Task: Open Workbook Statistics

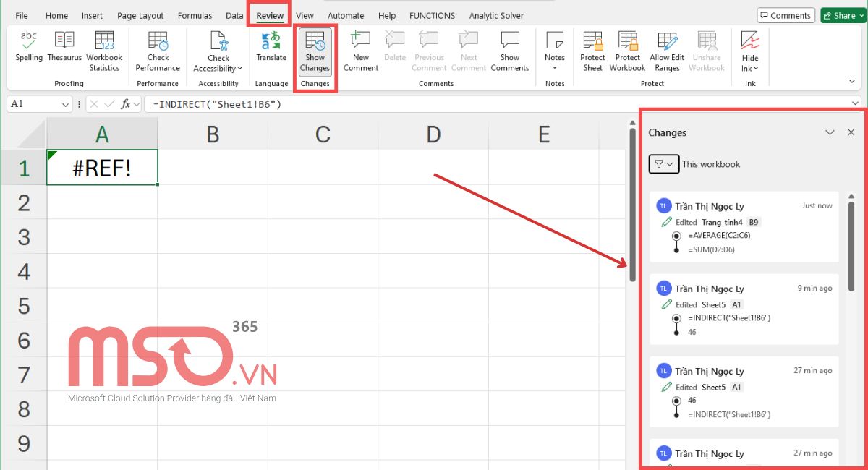Action: 104,51
